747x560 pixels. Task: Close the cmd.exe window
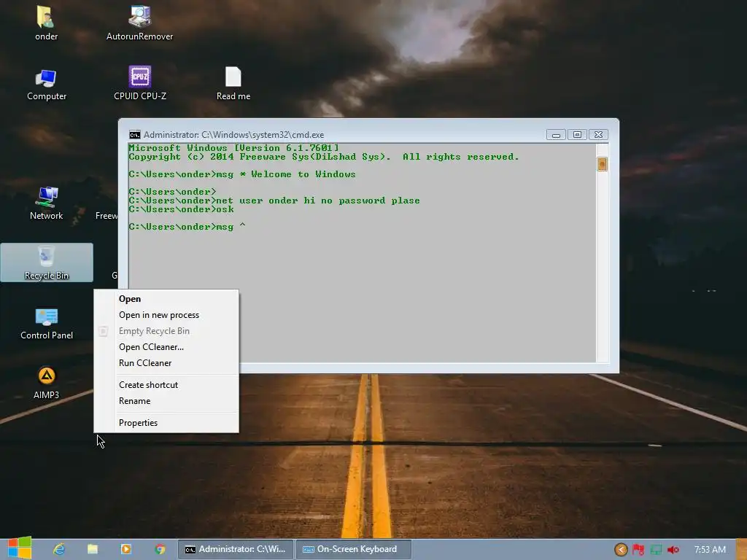point(598,135)
